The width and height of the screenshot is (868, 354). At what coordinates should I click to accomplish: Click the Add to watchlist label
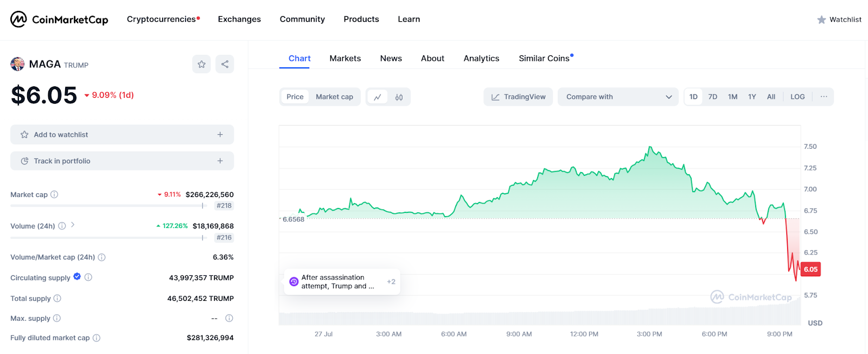(61, 135)
